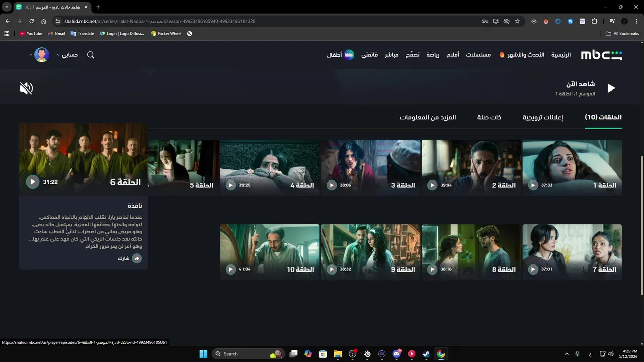Play الحلقة 2 via its play icon
The width and height of the screenshot is (644, 362).
tap(432, 185)
